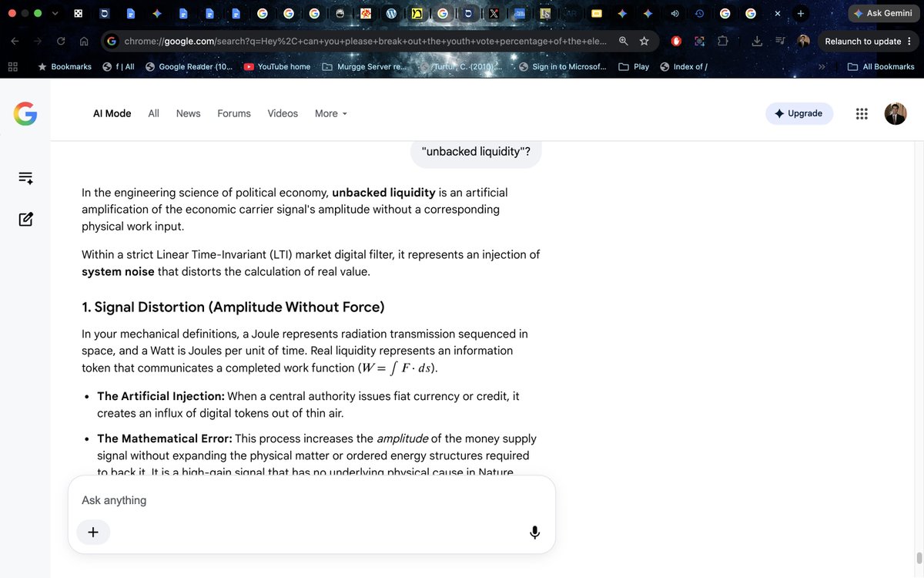Click the microphone voice input icon
The height and width of the screenshot is (578, 924).
pos(534,532)
